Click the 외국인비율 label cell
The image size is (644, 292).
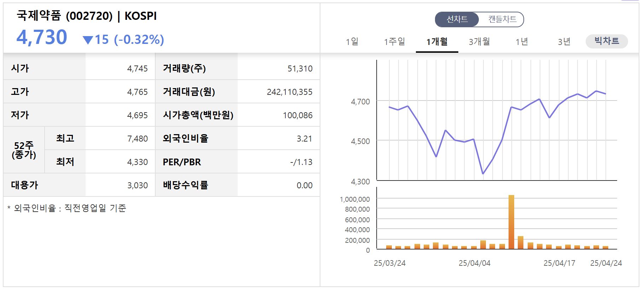pyautogui.click(x=196, y=138)
